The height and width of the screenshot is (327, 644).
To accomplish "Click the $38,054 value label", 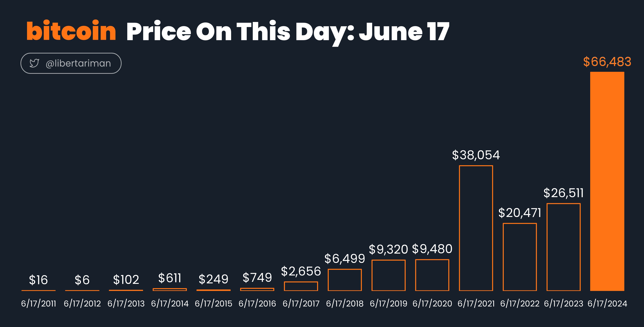I will point(476,155).
